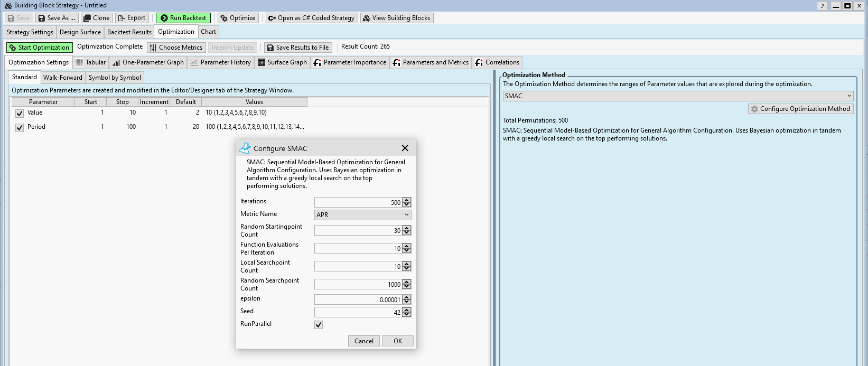
Task: Expand the SMAC optimization method dropdown
Action: [678, 96]
